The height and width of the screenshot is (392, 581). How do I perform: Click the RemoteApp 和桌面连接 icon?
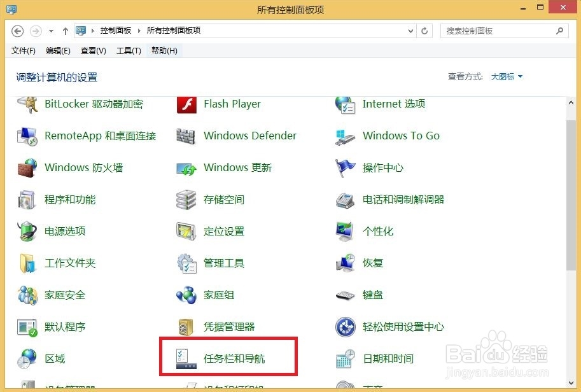[27, 136]
